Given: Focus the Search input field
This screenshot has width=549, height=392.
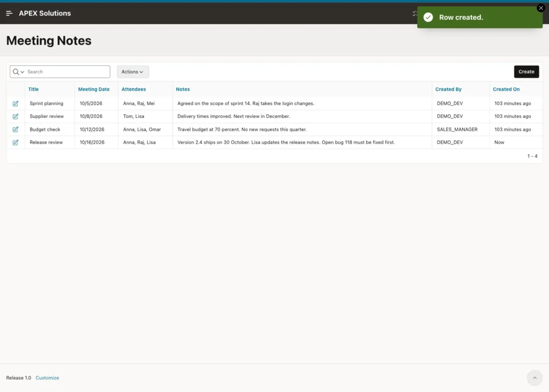Looking at the screenshot, I should 68,72.
